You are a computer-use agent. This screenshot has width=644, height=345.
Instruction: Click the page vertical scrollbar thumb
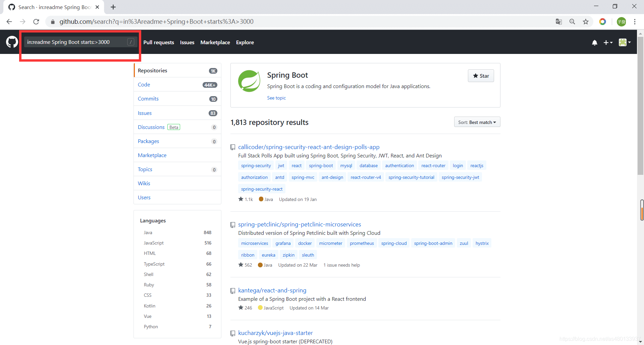click(x=640, y=106)
